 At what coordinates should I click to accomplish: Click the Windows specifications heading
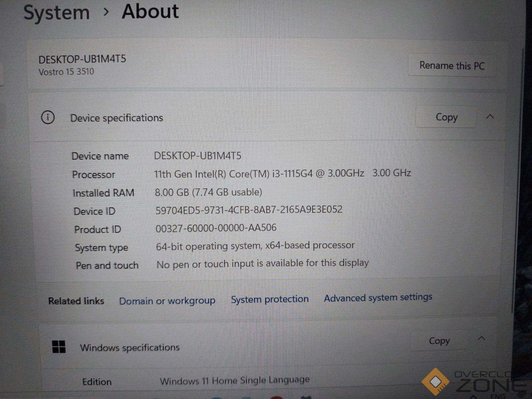tap(130, 348)
